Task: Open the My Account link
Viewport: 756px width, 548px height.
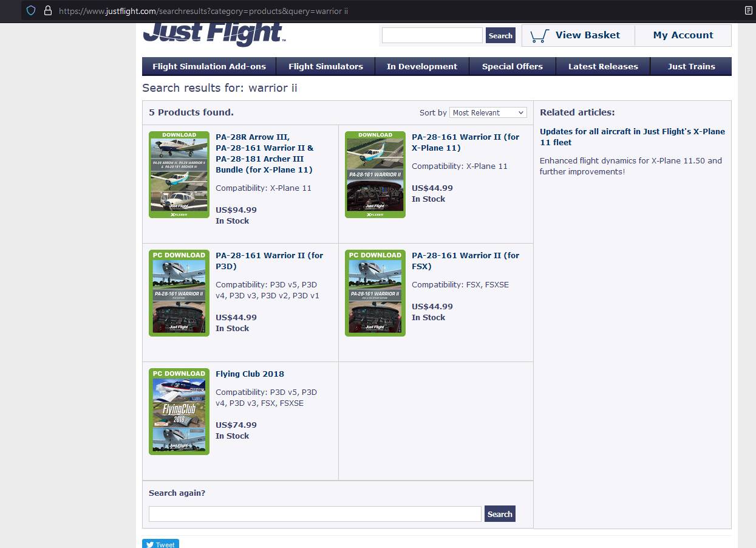Action: tap(683, 35)
